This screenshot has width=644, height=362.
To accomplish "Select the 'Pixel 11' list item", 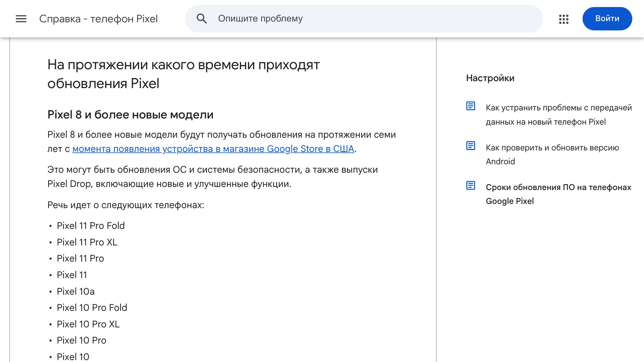I will 72,275.
